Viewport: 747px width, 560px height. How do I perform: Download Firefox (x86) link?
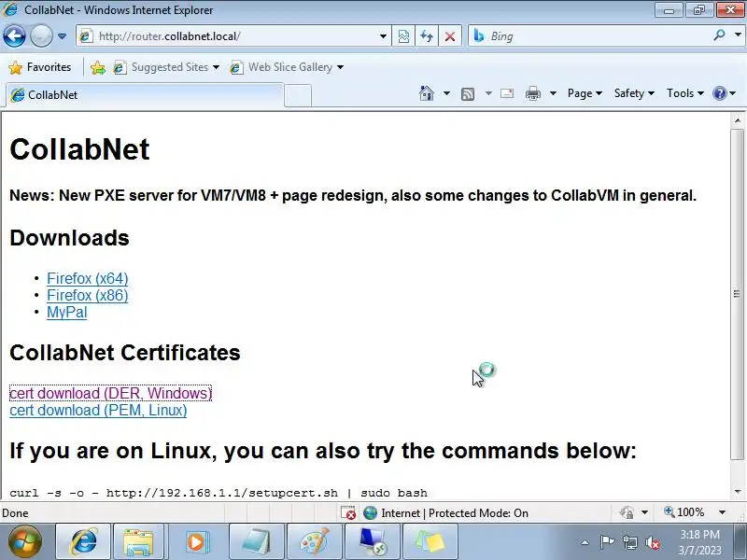point(87,295)
